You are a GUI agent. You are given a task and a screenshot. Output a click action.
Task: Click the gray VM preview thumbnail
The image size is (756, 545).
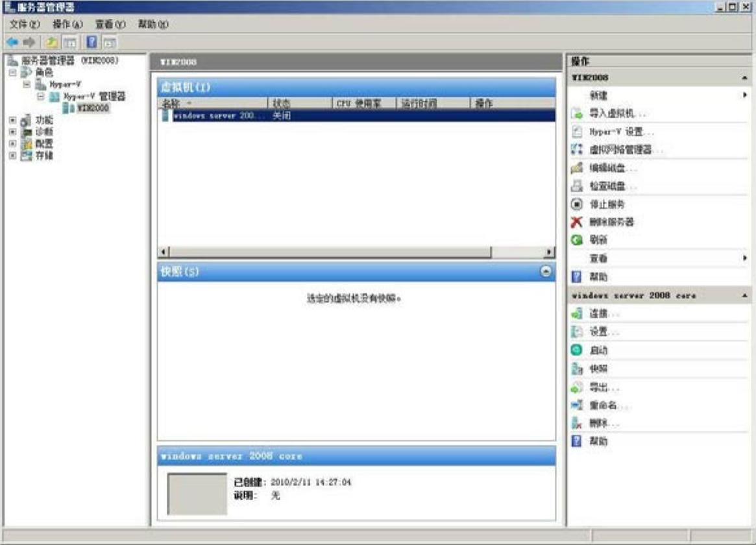pyautogui.click(x=197, y=494)
